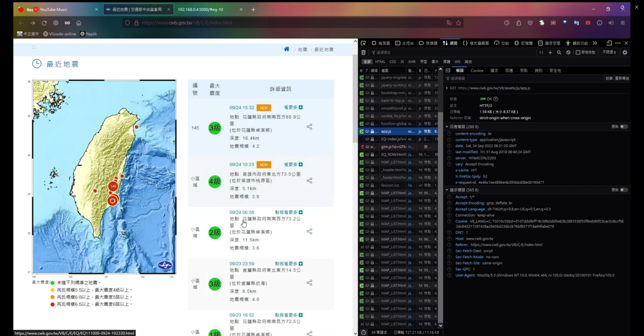Open network settings gear icon

[625, 52]
